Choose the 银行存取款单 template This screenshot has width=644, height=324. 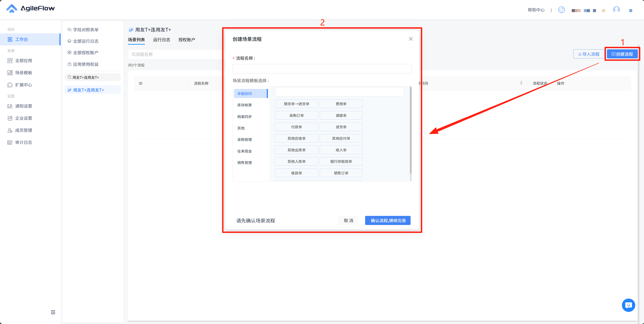(x=341, y=161)
